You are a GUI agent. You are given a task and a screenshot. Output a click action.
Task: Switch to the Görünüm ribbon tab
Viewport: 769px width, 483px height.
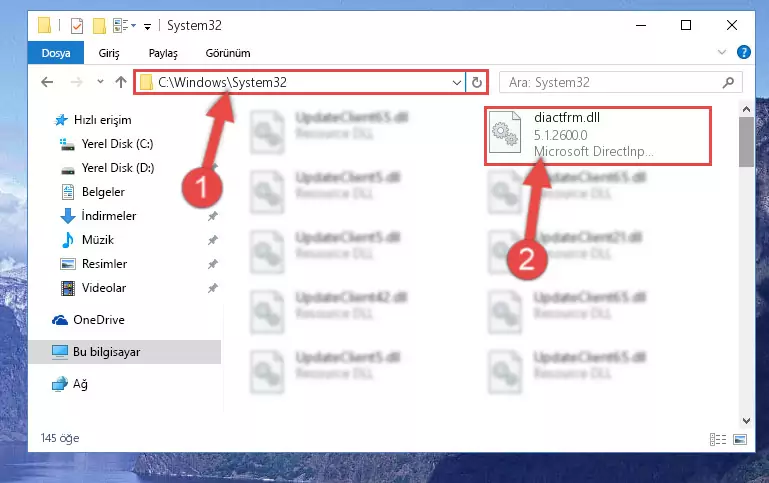(228, 53)
